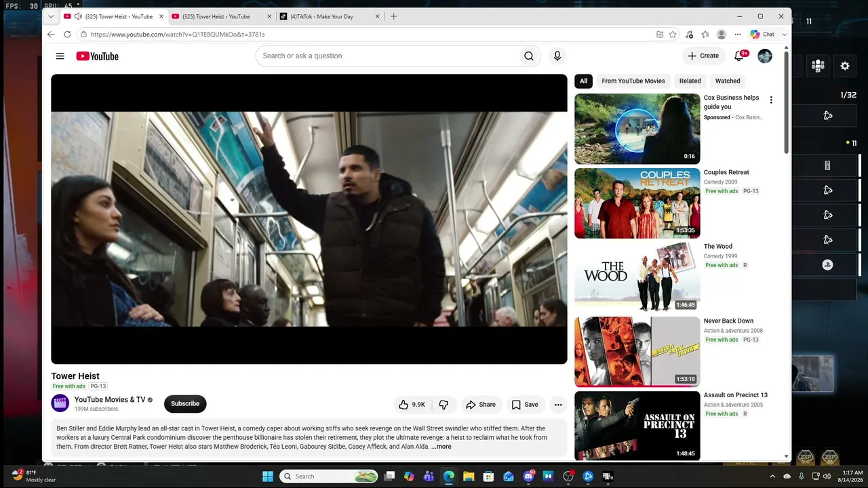
Task: Dislike the Tower Heist video
Action: tap(443, 405)
